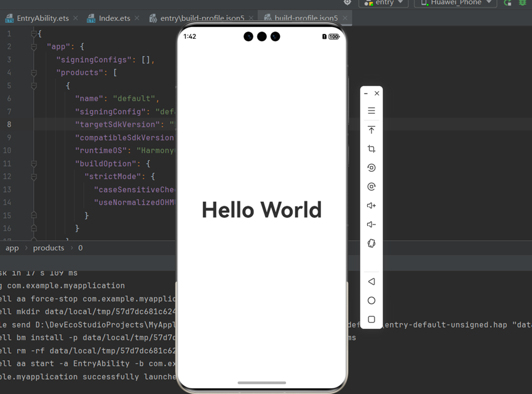Click the entry-default-unsigned.hap log text
Viewport: 532px width, 394px height.
[446, 324]
